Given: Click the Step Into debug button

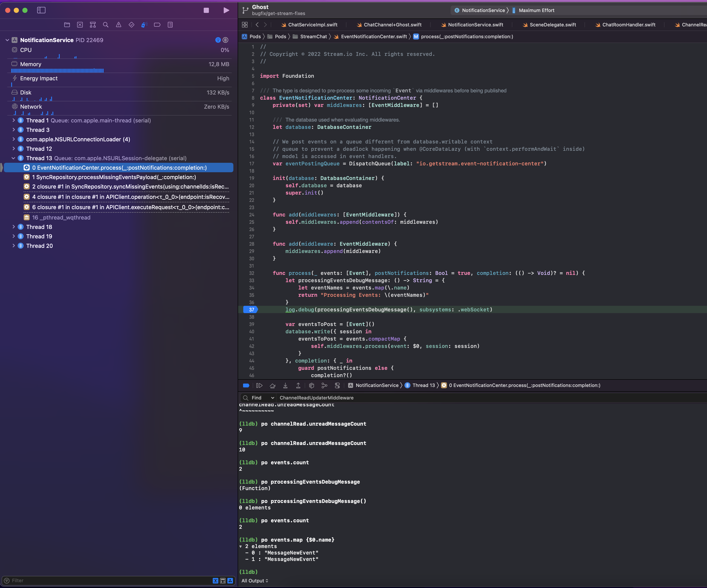Looking at the screenshot, I should click(285, 385).
